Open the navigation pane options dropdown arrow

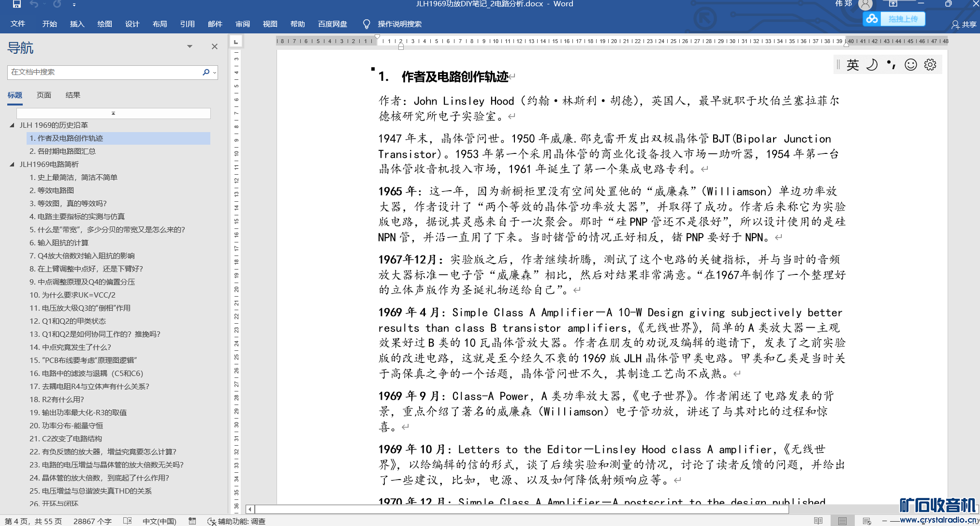click(x=190, y=46)
